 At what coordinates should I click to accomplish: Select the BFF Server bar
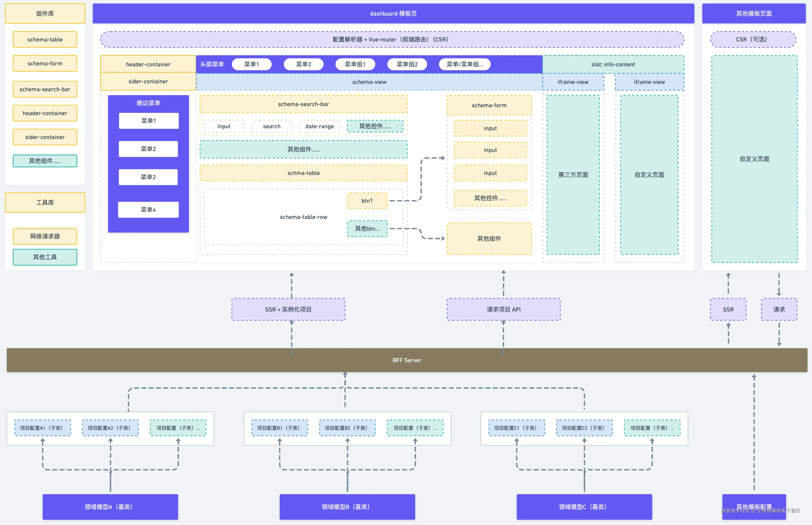point(407,360)
